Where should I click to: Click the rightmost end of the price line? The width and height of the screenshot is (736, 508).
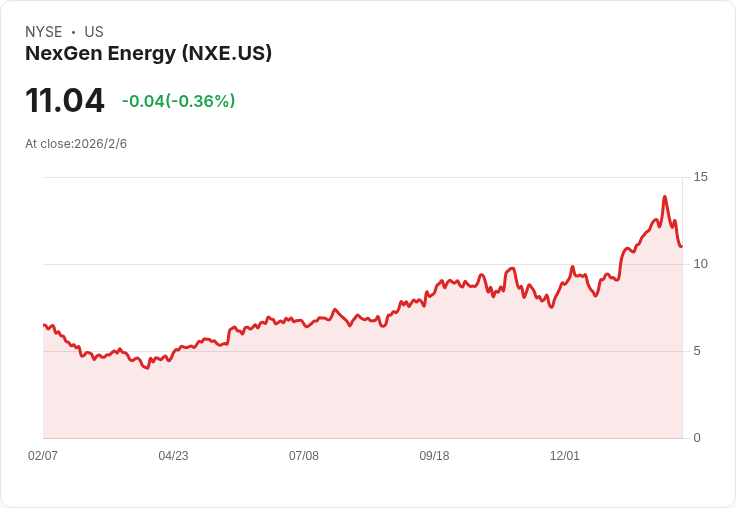[x=681, y=246]
